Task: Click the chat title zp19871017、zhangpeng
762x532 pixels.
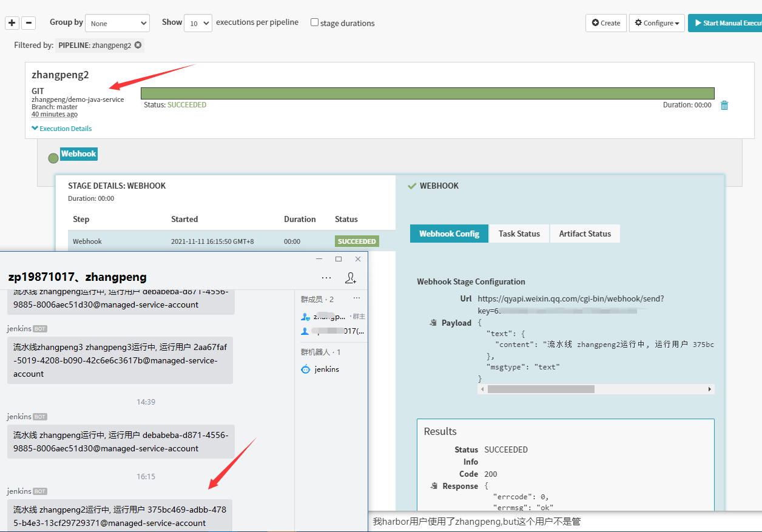Action: [x=77, y=277]
